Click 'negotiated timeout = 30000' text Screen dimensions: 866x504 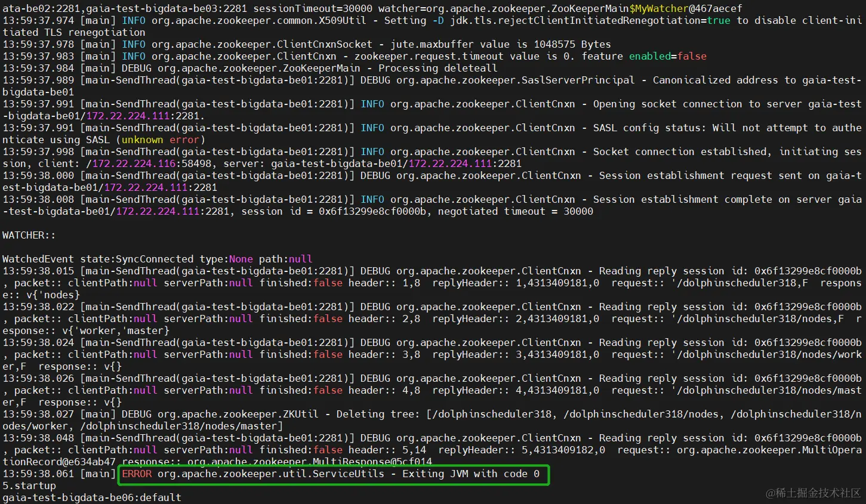pyautogui.click(x=516, y=211)
